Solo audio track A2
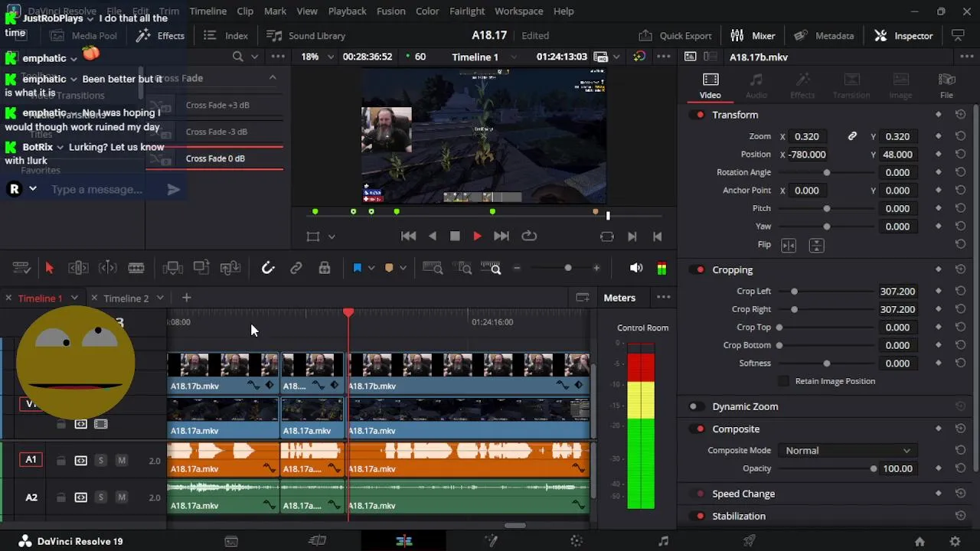This screenshot has width=980, height=551. 100,498
